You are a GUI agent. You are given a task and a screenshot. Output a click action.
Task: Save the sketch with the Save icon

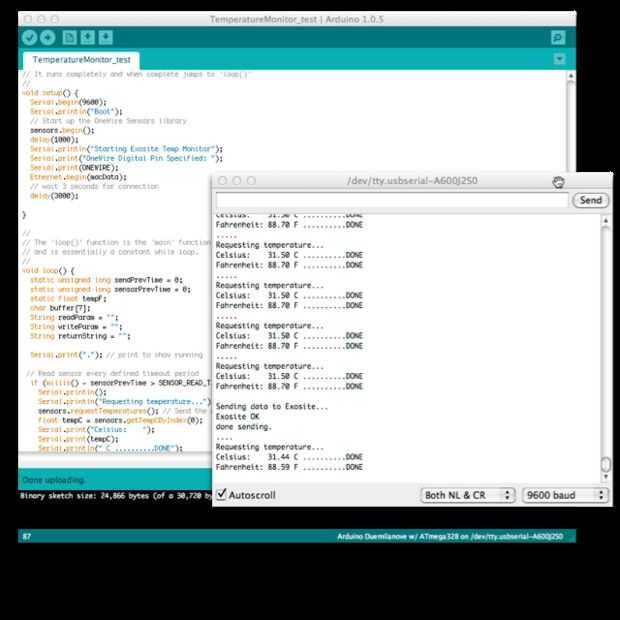tap(106, 38)
